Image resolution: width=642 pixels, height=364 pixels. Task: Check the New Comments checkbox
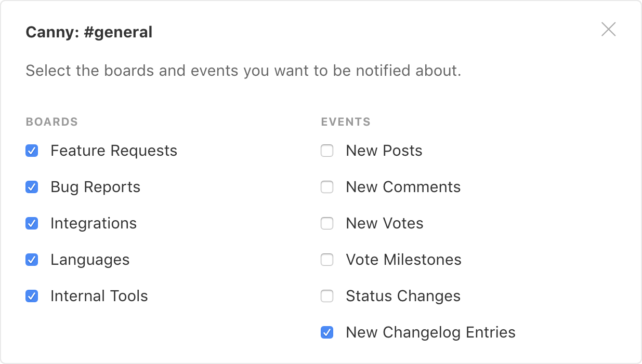coord(327,187)
